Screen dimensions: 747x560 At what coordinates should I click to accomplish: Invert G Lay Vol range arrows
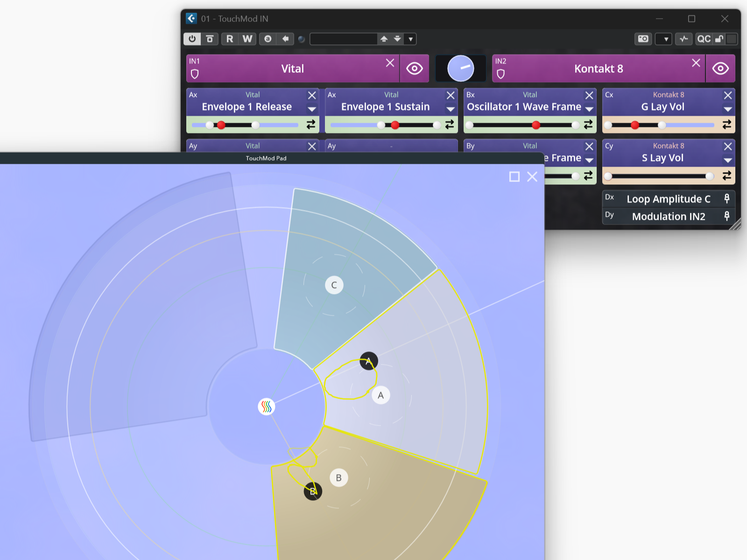727,125
